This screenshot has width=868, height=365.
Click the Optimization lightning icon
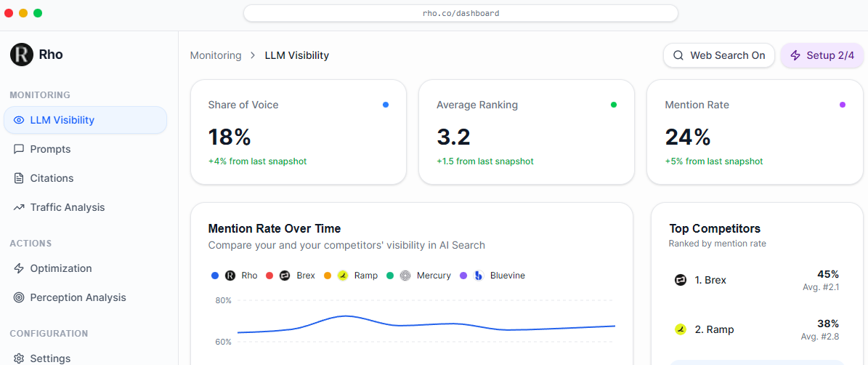tap(19, 268)
